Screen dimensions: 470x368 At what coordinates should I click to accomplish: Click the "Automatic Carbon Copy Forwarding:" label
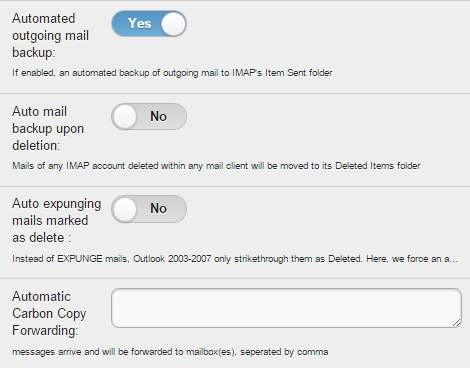[x=49, y=313]
